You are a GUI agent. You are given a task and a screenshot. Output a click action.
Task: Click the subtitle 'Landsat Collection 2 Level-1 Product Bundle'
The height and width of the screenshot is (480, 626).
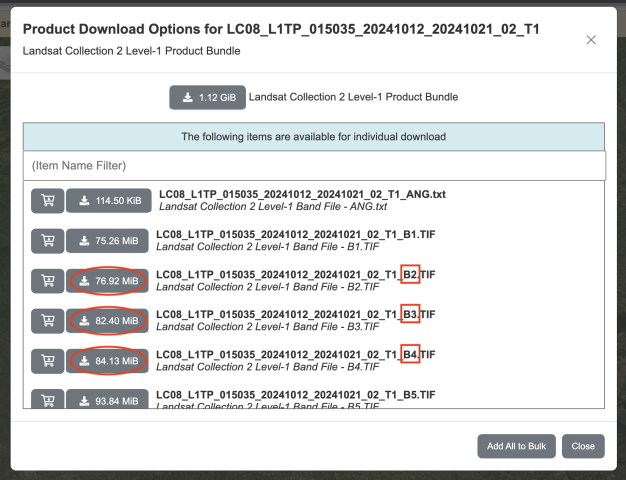[x=131, y=51]
